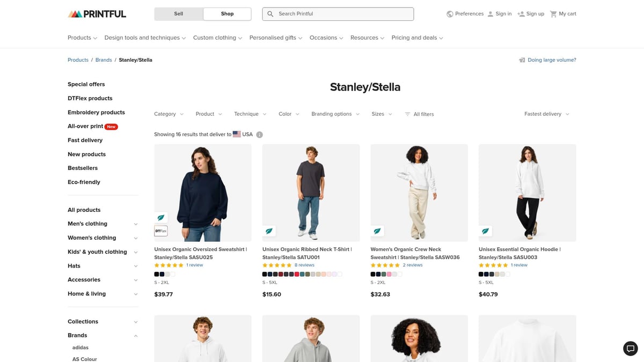Click the eco leaf badge on the oversized sweatshirt
The height and width of the screenshot is (362, 644).
coord(160,217)
